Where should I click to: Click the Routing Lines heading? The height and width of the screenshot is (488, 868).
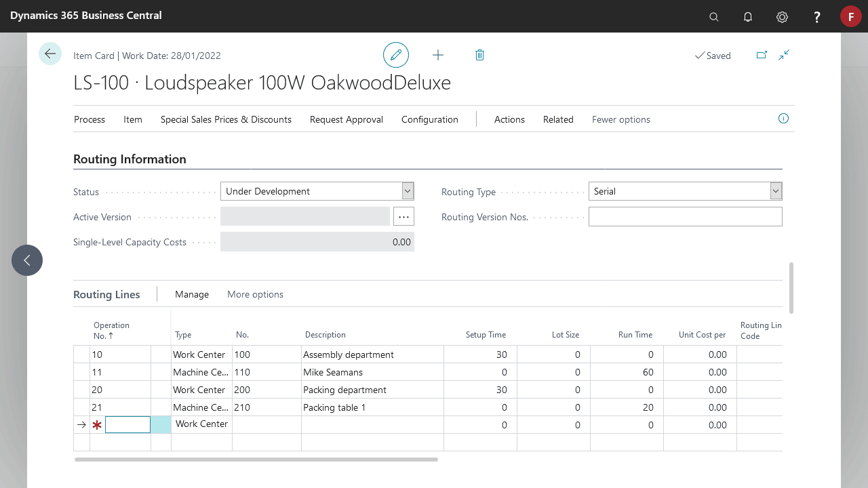tap(106, 294)
